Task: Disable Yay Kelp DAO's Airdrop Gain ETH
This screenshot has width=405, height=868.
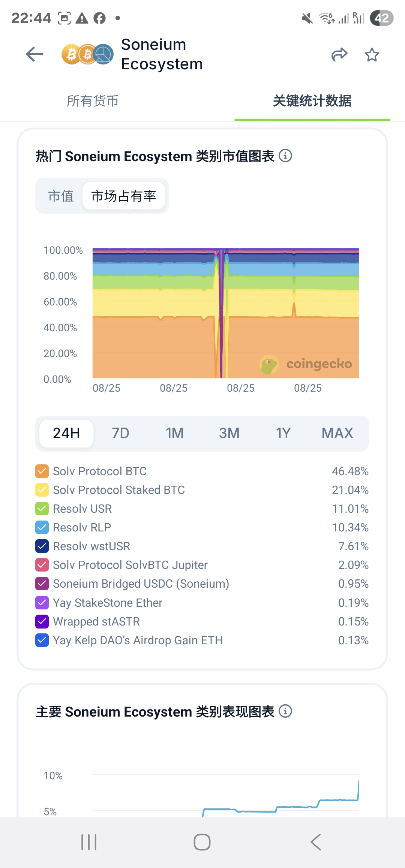Action: click(42, 640)
